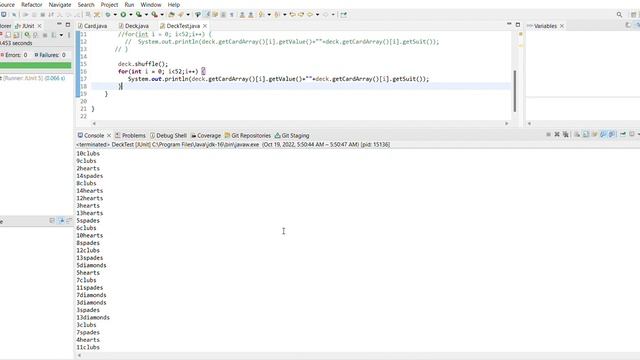This screenshot has width=640, height=360.
Task: Switch to the Problems tab
Action: point(130,135)
